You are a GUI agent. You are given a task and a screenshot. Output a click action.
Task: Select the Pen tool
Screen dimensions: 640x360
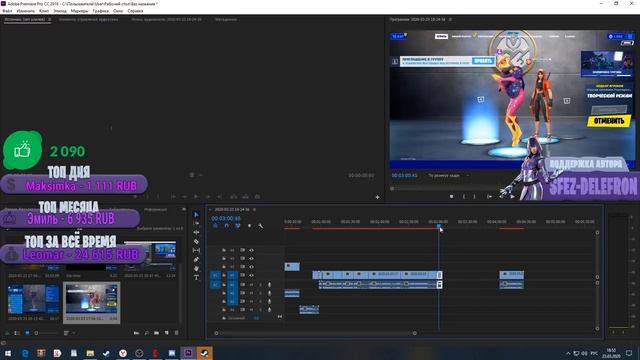196,259
